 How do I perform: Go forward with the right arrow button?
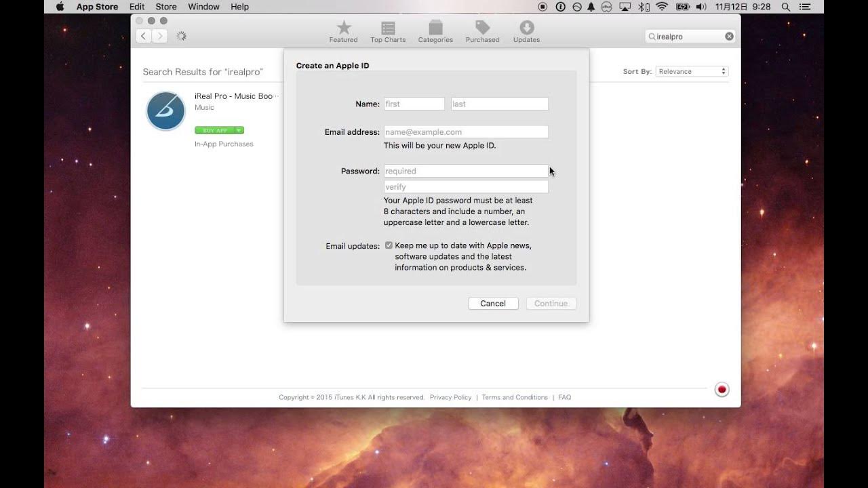159,36
